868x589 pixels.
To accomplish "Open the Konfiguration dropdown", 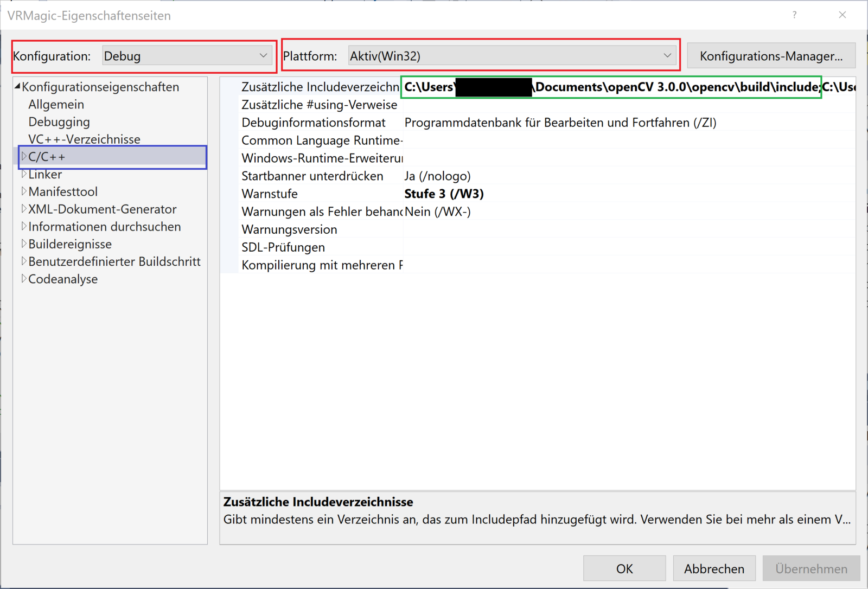I will click(187, 56).
